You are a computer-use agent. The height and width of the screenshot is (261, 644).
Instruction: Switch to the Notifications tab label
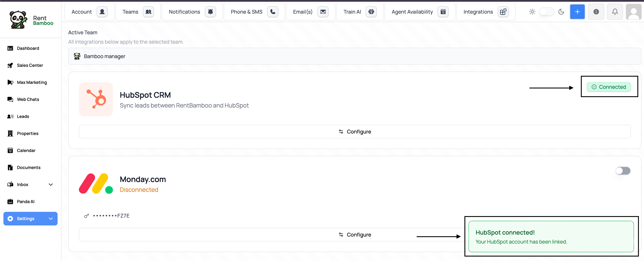[184, 12]
